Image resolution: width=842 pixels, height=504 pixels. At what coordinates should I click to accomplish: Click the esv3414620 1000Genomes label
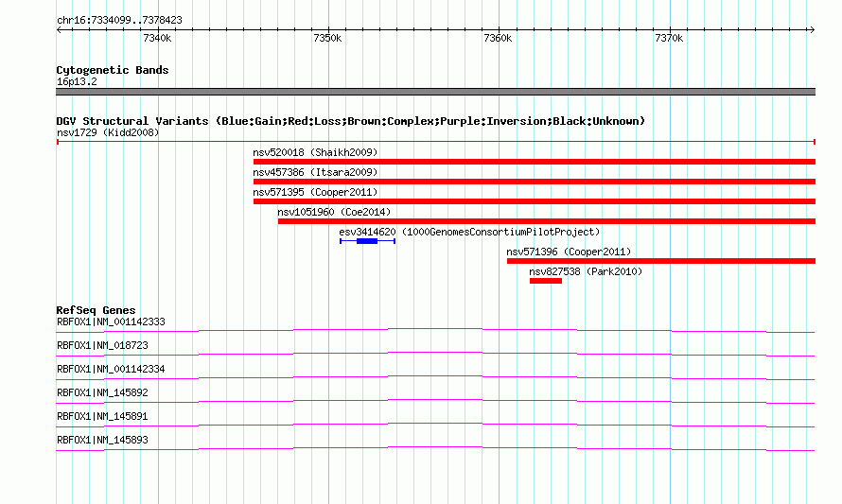point(469,232)
